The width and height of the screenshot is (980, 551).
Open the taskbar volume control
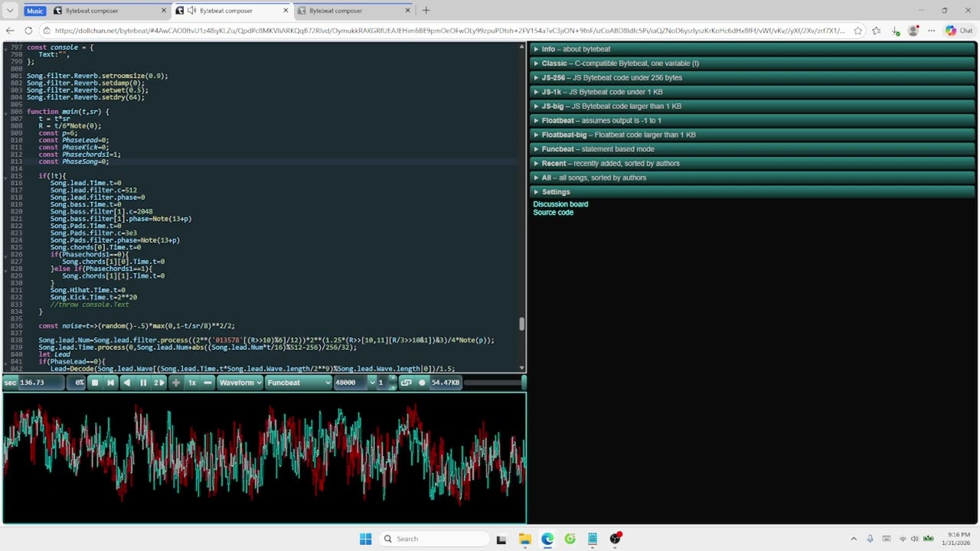click(914, 539)
